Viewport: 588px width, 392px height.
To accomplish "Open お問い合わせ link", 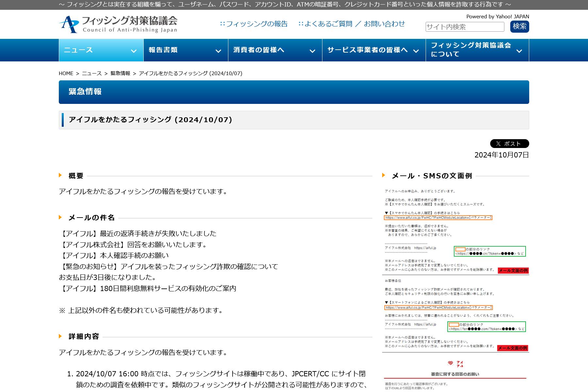I will point(384,24).
